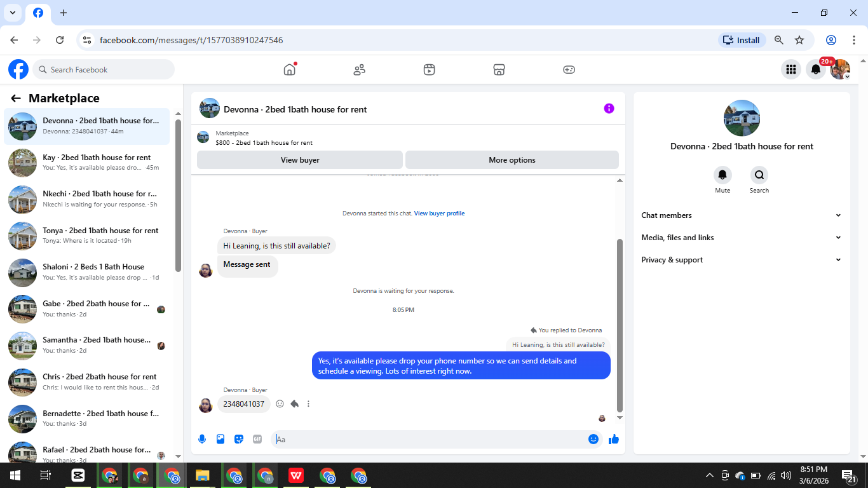Click the Install app button in address bar
The height and width of the screenshot is (488, 868).
tap(742, 40)
